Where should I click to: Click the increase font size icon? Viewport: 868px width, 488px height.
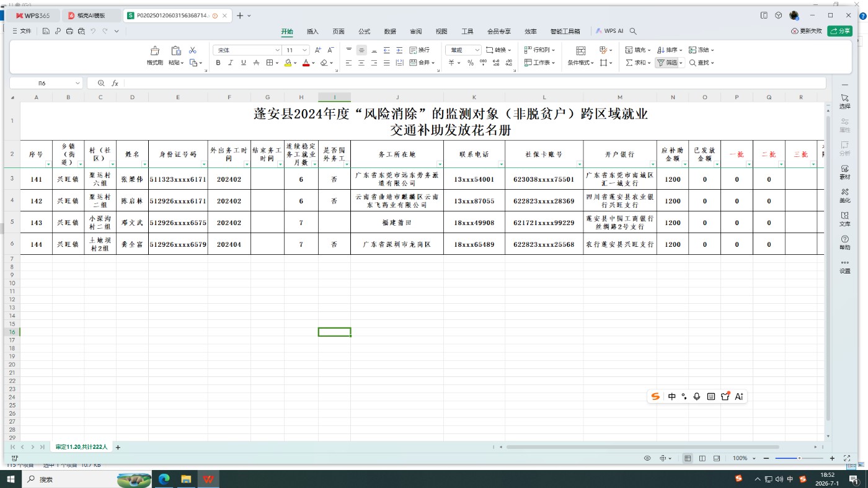(318, 50)
